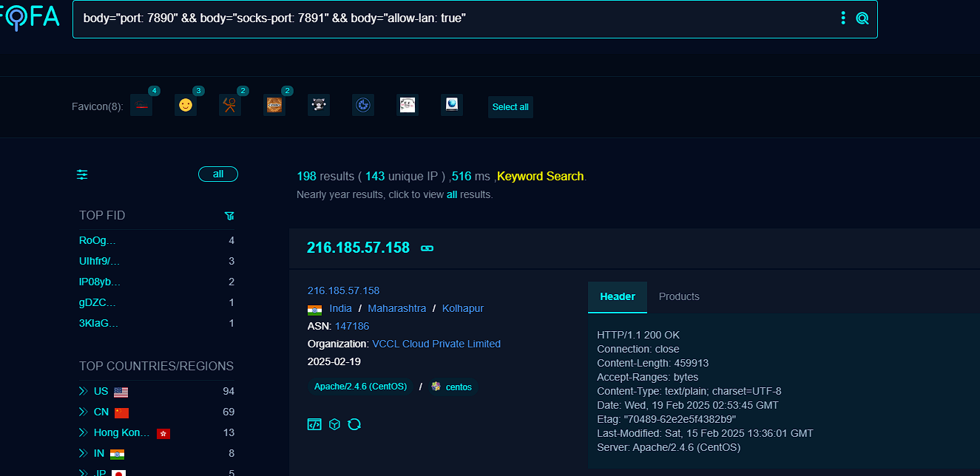The height and width of the screenshot is (476, 980).
Task: Click the filter sliders icon in sidebar
Action: point(82,174)
